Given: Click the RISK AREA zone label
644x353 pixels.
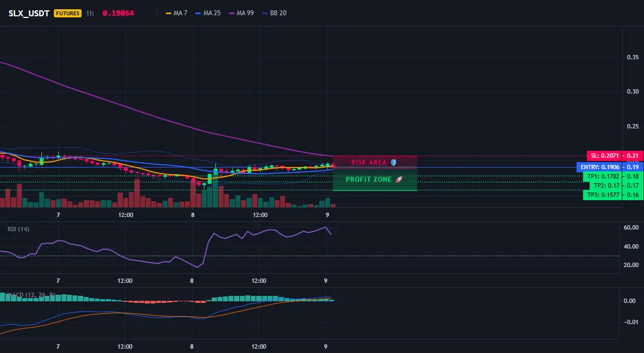Looking at the screenshot, I should coord(369,162).
